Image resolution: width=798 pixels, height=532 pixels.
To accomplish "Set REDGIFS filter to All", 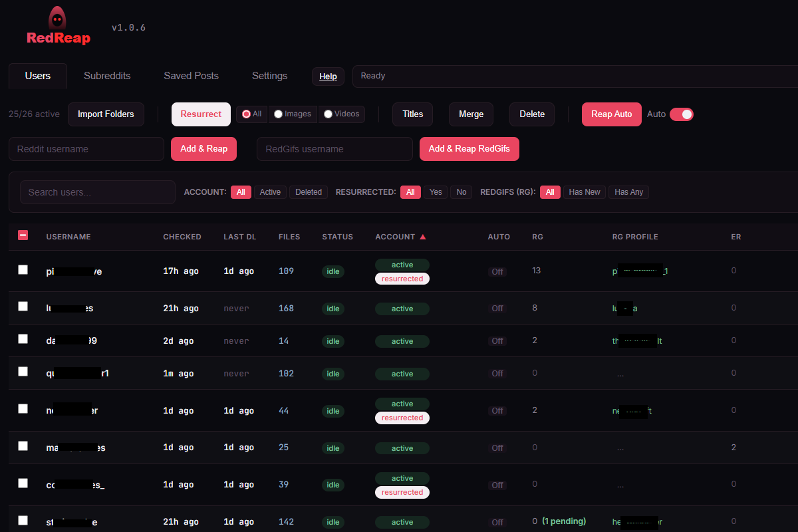I will [550, 192].
